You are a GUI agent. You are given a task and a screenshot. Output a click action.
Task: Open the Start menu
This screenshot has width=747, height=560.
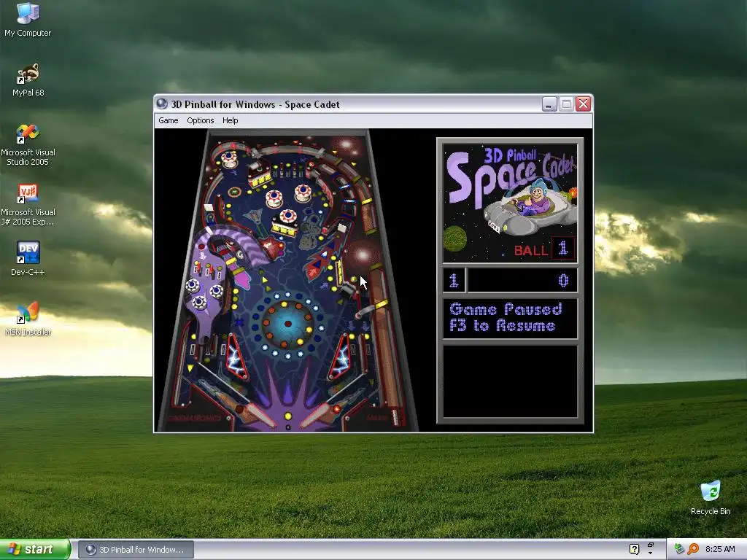click(35, 549)
